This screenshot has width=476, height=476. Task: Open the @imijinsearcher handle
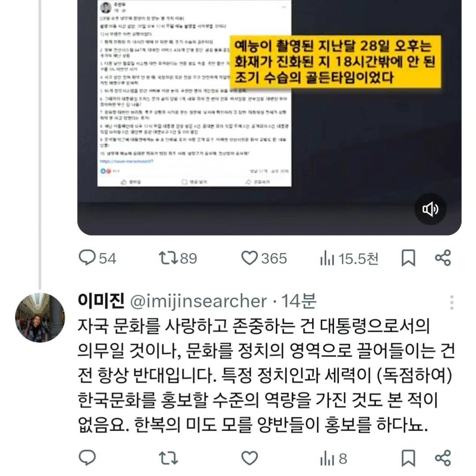click(198, 301)
